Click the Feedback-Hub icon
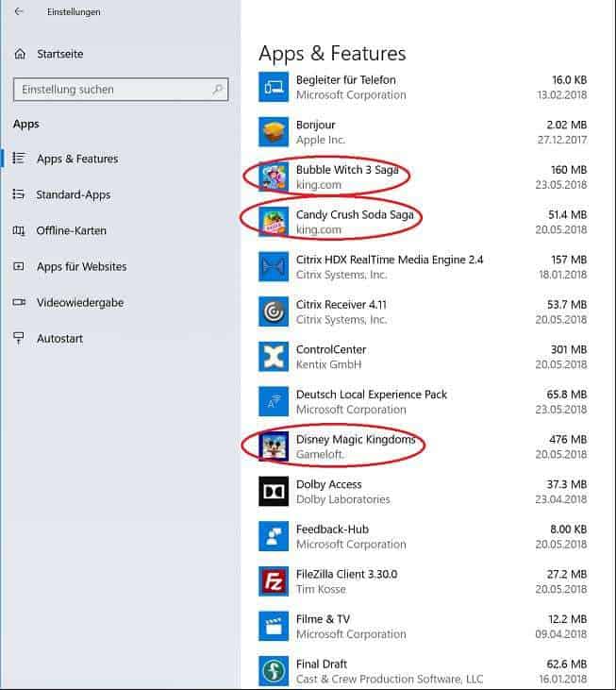This screenshot has height=690, width=616. coord(274,536)
